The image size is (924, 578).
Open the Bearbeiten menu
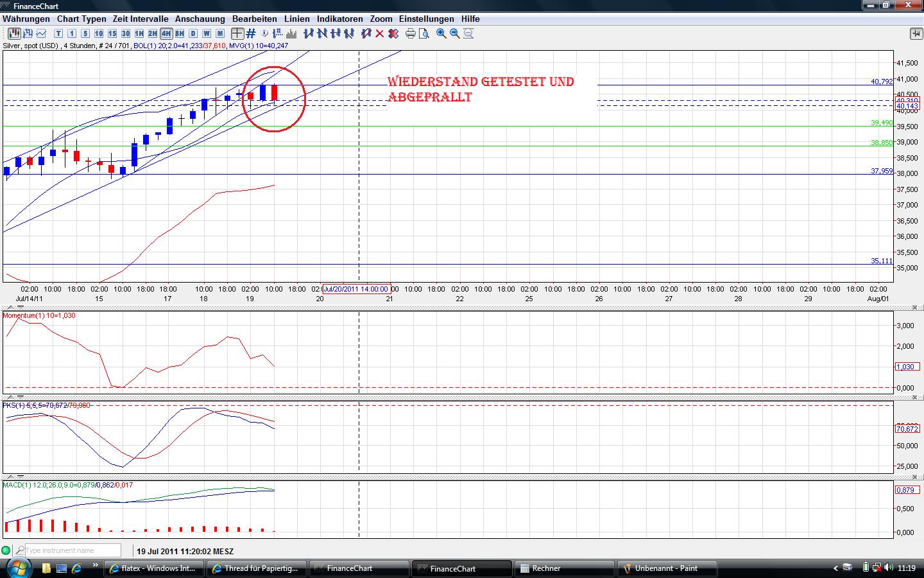click(255, 19)
